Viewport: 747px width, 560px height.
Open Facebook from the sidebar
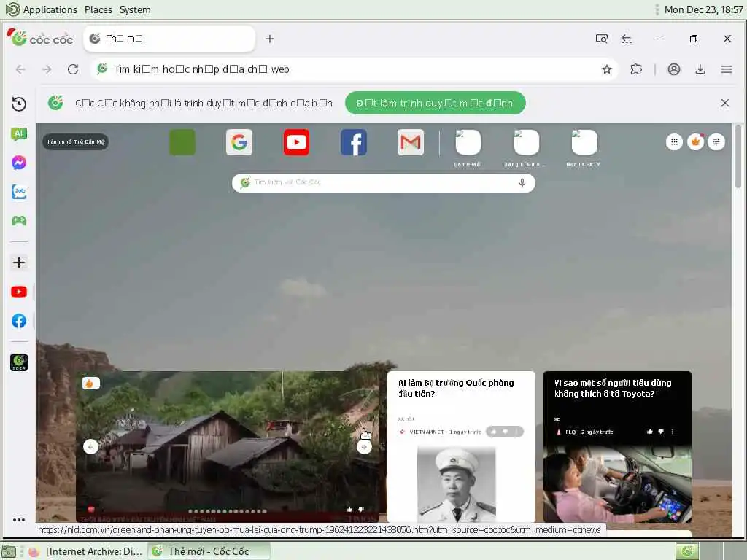[x=18, y=321]
